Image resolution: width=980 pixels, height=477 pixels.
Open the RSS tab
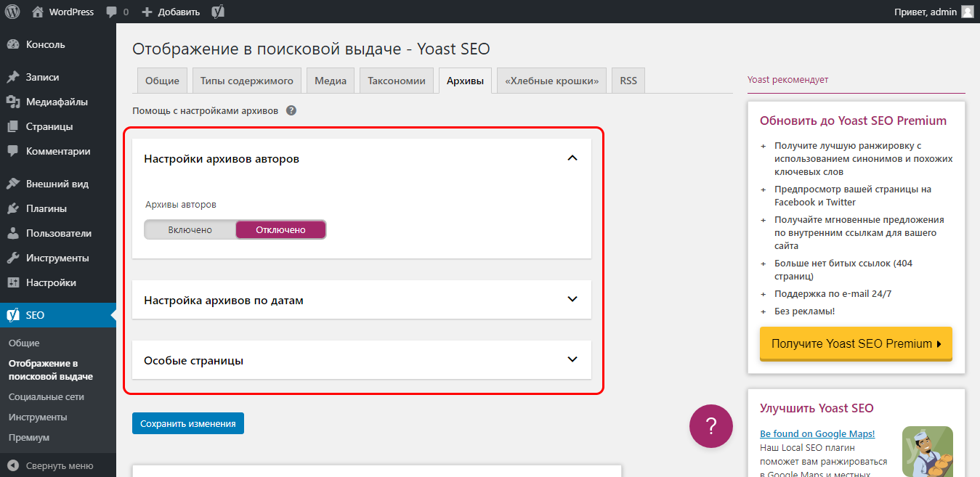628,80
